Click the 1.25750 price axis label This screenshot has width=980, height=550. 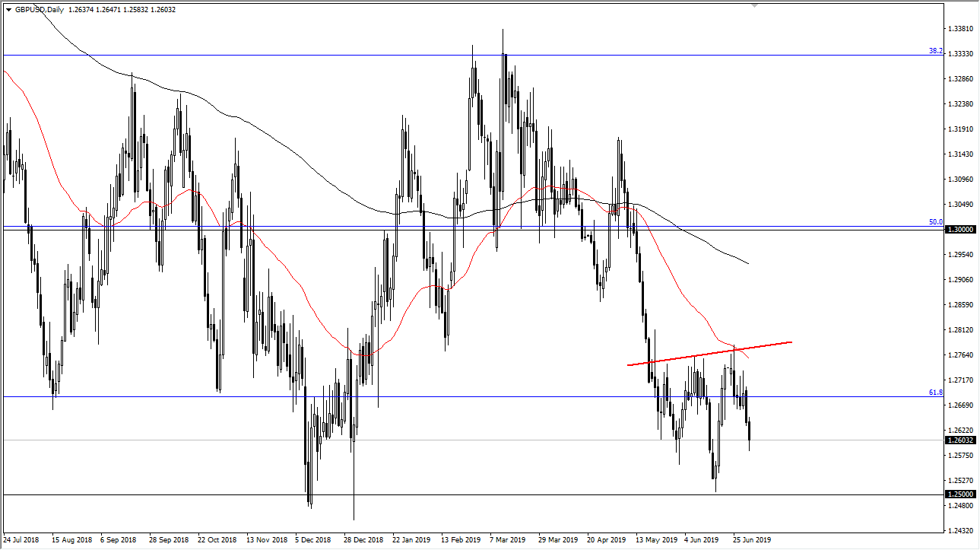[961, 456]
